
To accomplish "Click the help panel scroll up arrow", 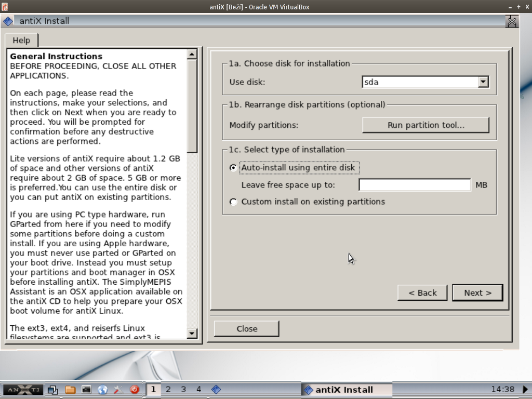I will [x=192, y=54].
